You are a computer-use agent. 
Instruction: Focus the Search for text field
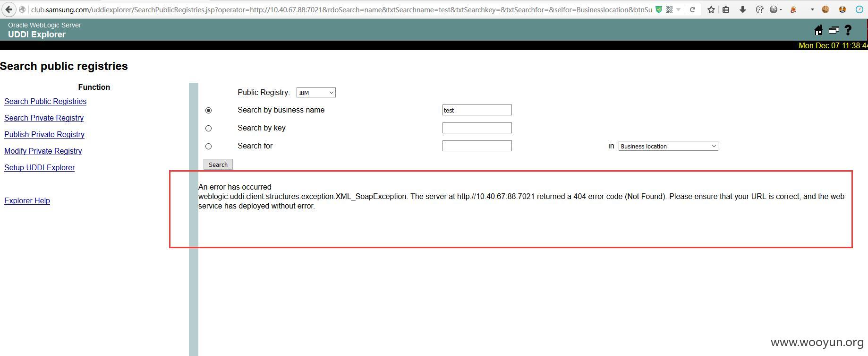(x=477, y=146)
